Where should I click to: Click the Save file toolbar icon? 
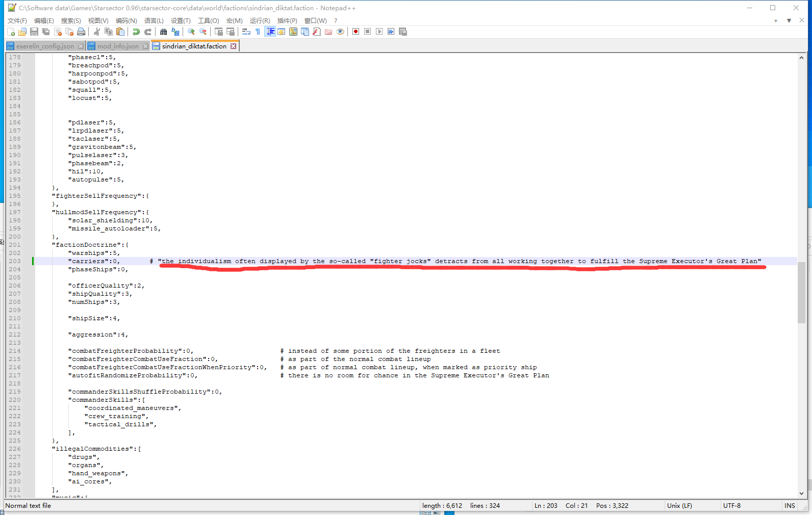34,32
